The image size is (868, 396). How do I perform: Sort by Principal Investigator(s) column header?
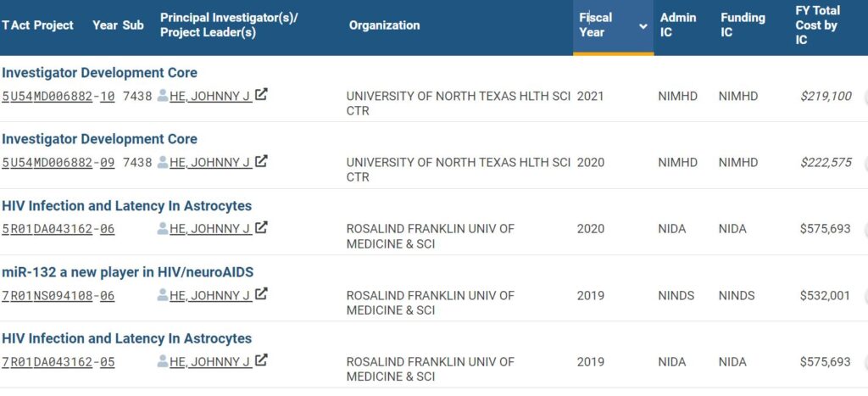pyautogui.click(x=229, y=25)
